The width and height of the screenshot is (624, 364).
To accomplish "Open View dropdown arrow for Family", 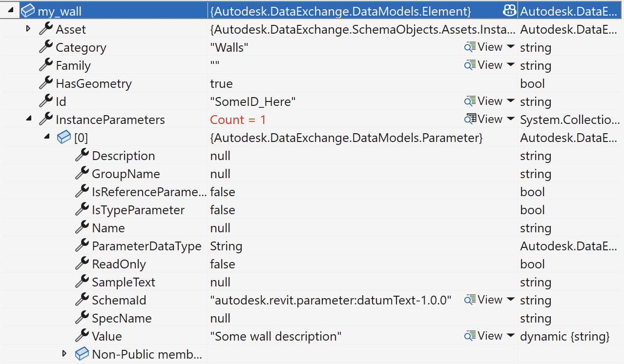I will (x=511, y=65).
